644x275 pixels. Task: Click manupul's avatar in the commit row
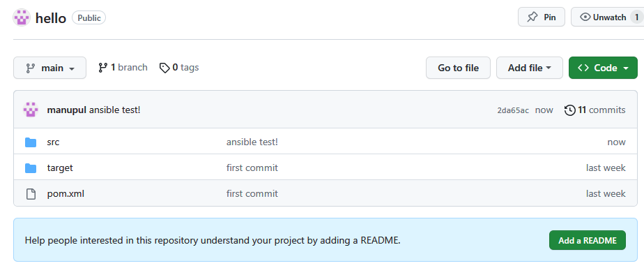(x=31, y=110)
